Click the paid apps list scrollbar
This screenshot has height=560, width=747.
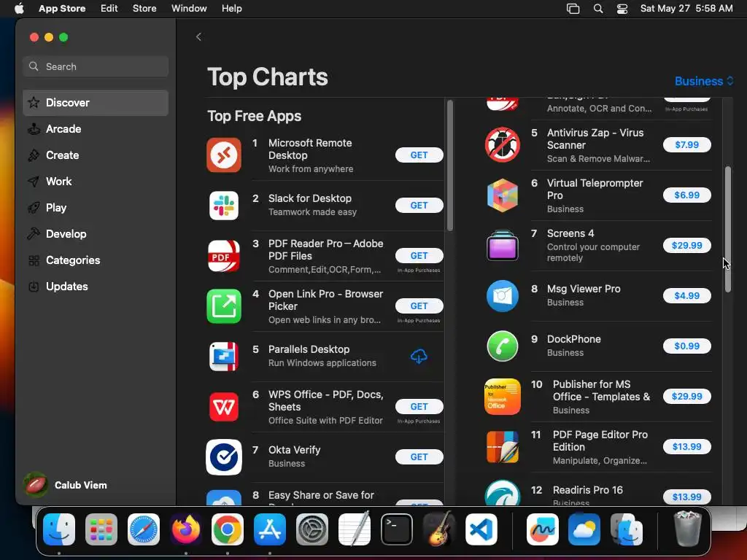(728, 229)
